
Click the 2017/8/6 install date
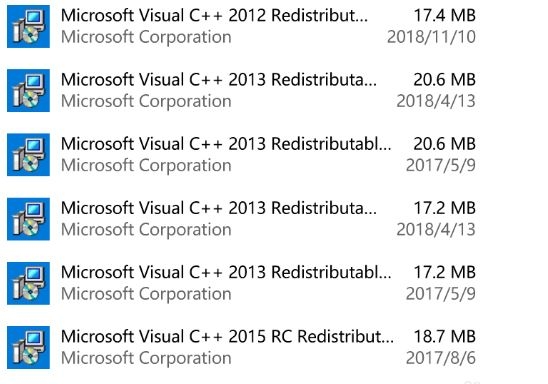441,358
